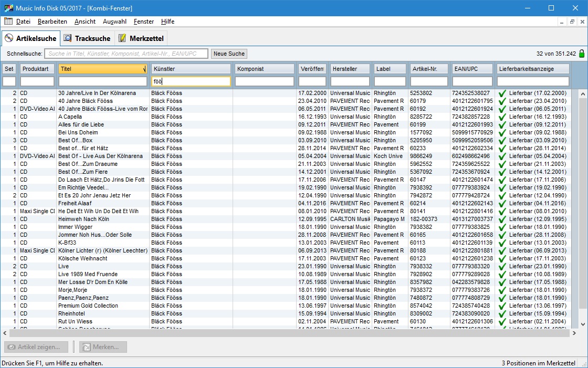Select the title 'Heimweh Nach Köln'
Image resolution: width=588 pixels, height=368 pixels.
click(83, 219)
